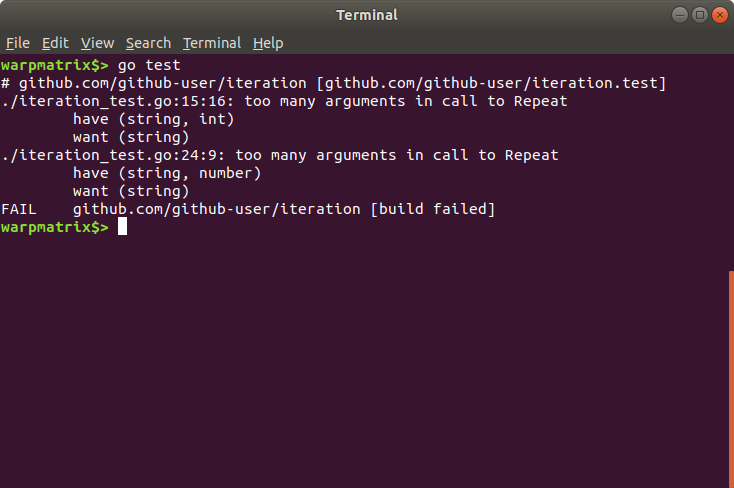Close the Terminal window
The image size is (734, 488).
720,15
